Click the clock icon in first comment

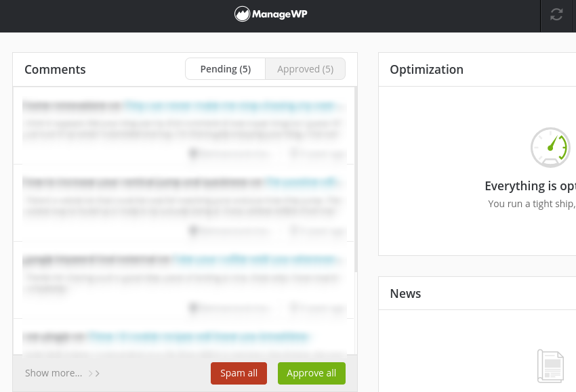point(294,154)
